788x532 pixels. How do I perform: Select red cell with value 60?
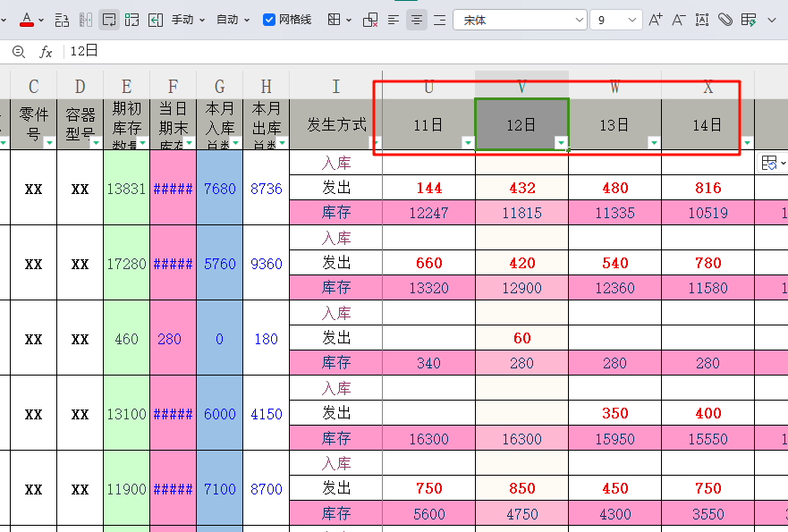click(521, 338)
